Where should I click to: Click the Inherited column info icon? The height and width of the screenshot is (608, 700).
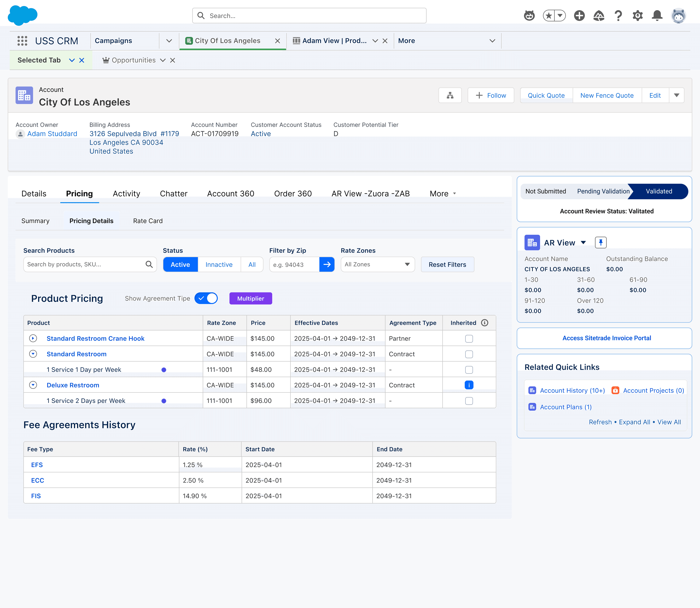[x=485, y=323]
